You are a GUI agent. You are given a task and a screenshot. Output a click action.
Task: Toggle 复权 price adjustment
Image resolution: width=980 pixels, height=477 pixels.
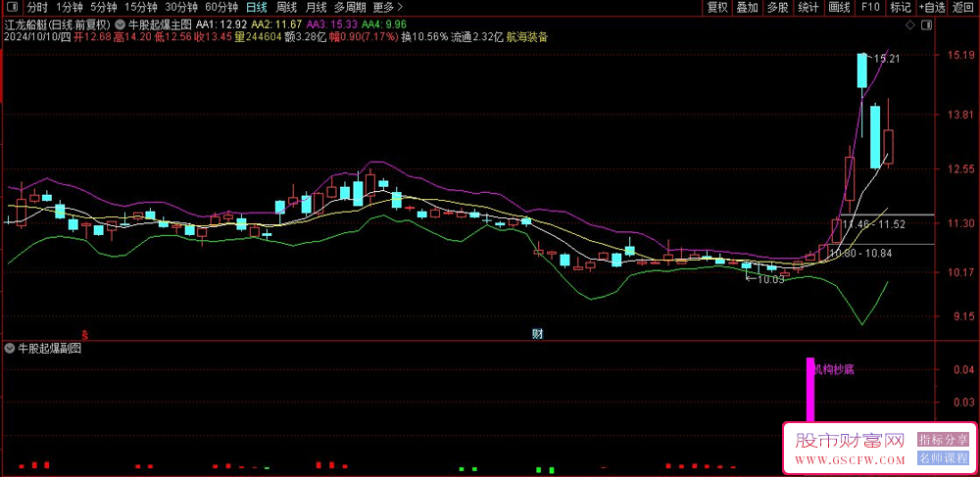[717, 7]
